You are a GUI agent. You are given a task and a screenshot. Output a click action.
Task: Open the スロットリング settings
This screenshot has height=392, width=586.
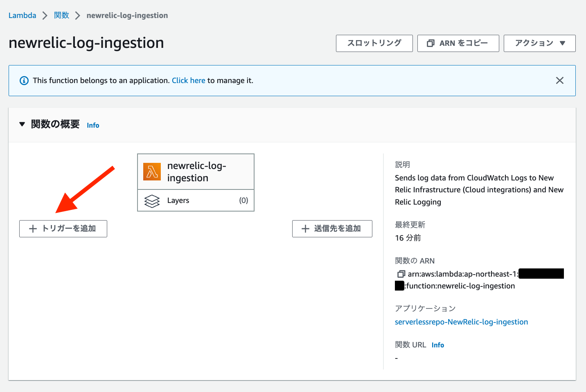coord(374,43)
